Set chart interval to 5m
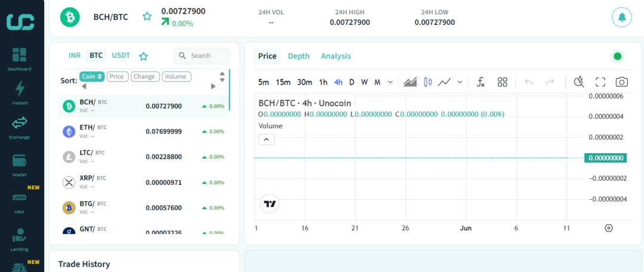 click(264, 82)
